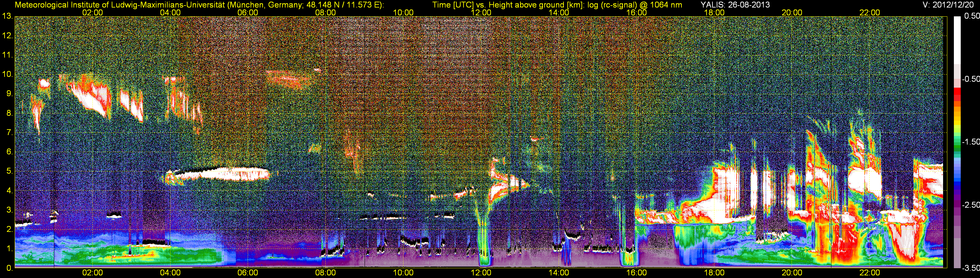Select the -1.50 value on the color scale
The width and height of the screenshot is (980, 278).
tap(971, 142)
